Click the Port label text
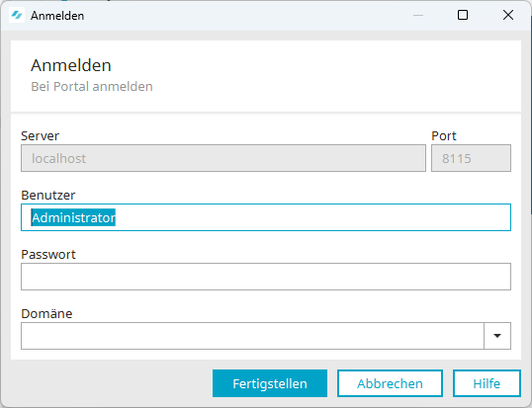Screen dimensions: 532x408 [x=443, y=136]
